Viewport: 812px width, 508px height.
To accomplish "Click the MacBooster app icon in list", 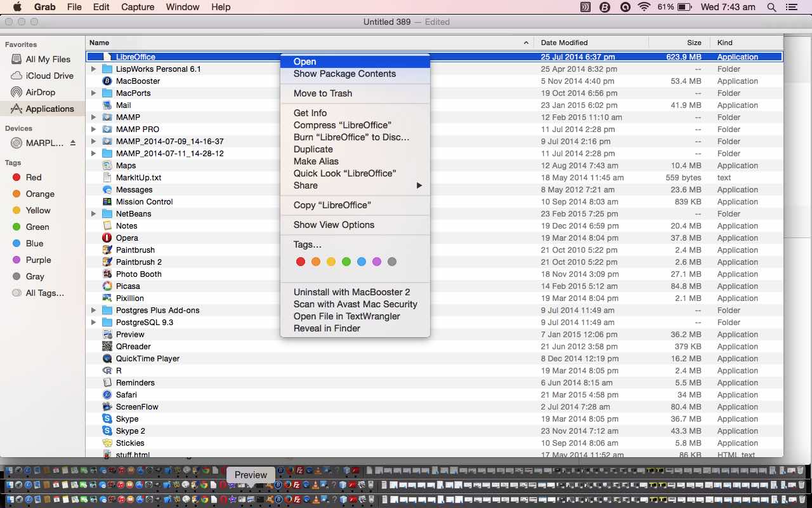I will 107,81.
